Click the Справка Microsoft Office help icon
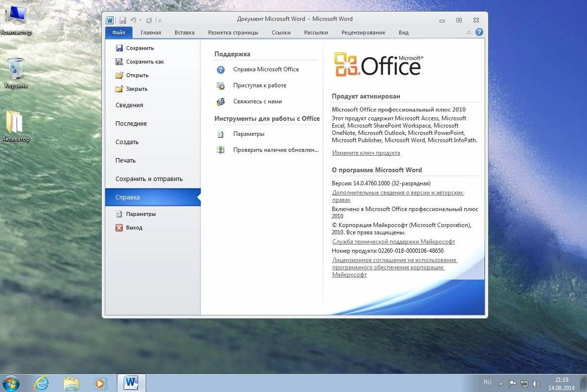 tap(221, 70)
